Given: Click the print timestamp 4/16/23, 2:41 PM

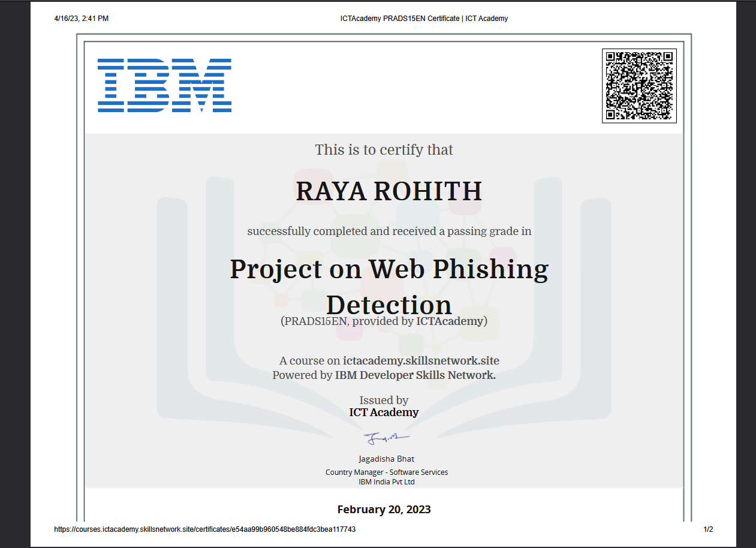Looking at the screenshot, I should click(81, 19).
